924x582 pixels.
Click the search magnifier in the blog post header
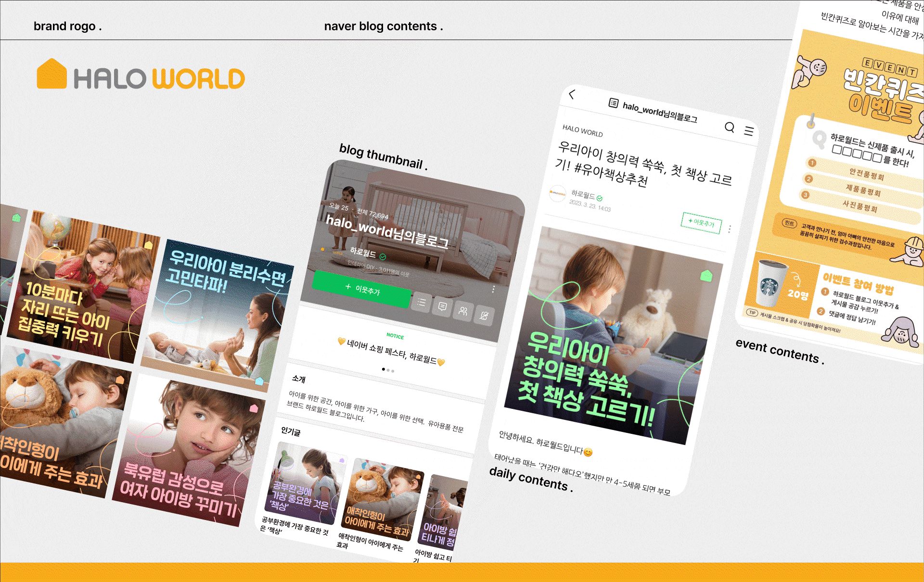pyautogui.click(x=730, y=127)
